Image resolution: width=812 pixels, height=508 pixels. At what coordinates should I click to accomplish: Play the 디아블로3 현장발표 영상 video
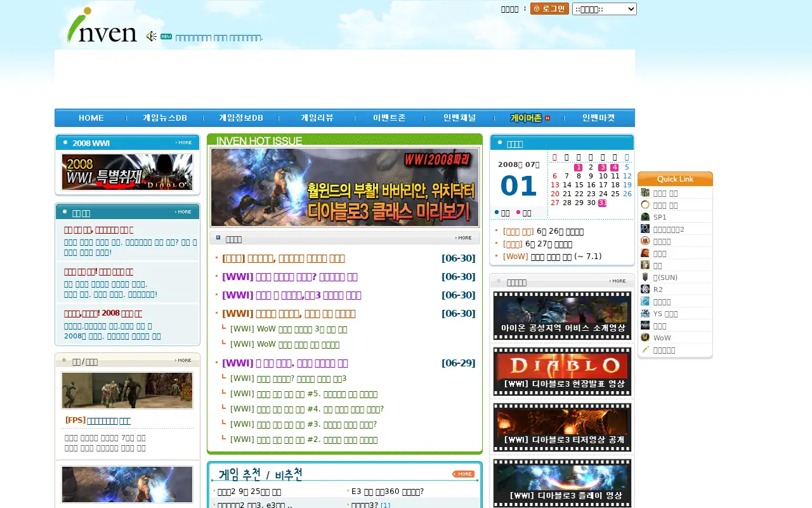pyautogui.click(x=562, y=371)
